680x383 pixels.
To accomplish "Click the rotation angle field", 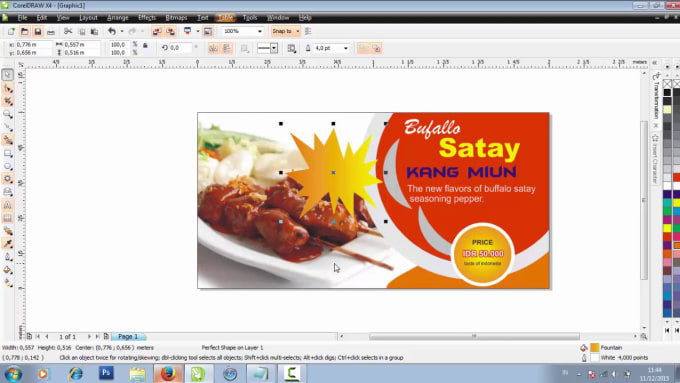I will (x=180, y=48).
